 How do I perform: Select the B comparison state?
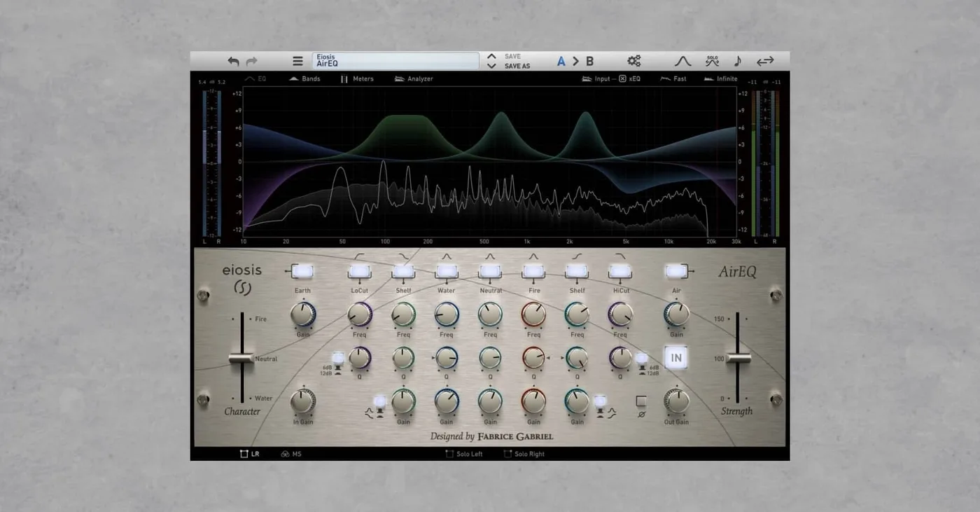click(589, 62)
